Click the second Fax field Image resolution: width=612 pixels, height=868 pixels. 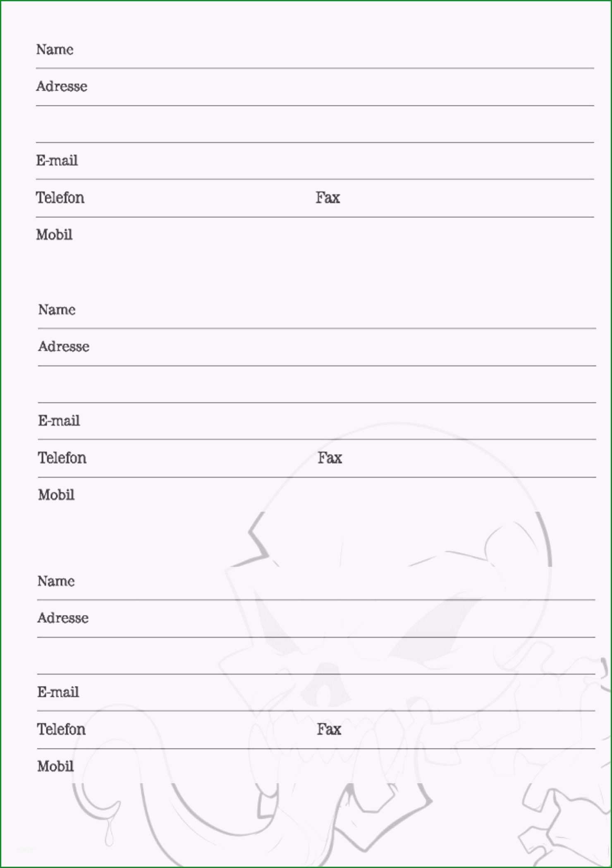pos(457,459)
